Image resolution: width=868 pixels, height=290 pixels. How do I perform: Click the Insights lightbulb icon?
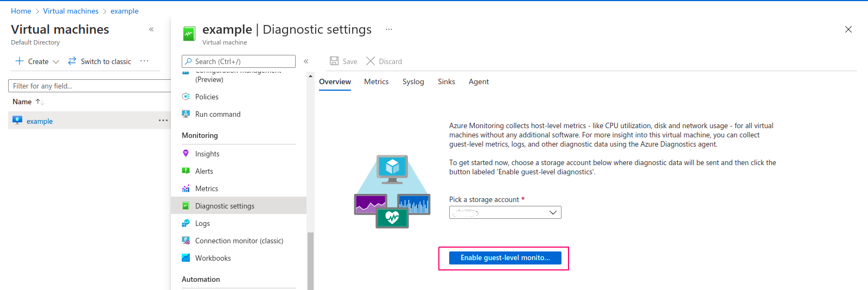coord(186,154)
